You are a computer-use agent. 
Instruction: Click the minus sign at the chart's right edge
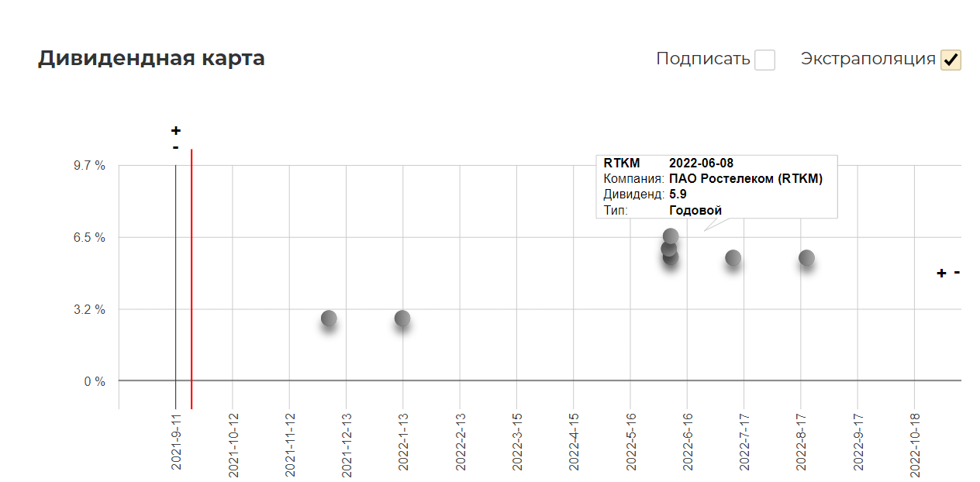(x=958, y=272)
